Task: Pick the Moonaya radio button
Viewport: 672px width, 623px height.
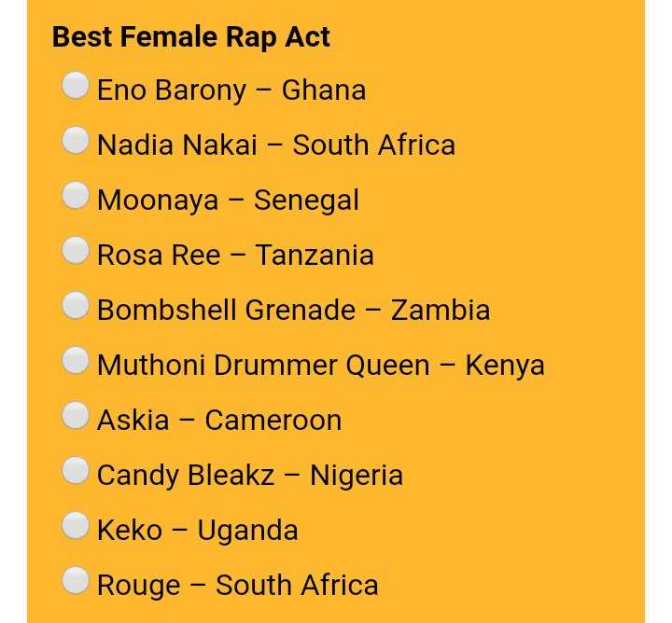Action: pos(76,196)
